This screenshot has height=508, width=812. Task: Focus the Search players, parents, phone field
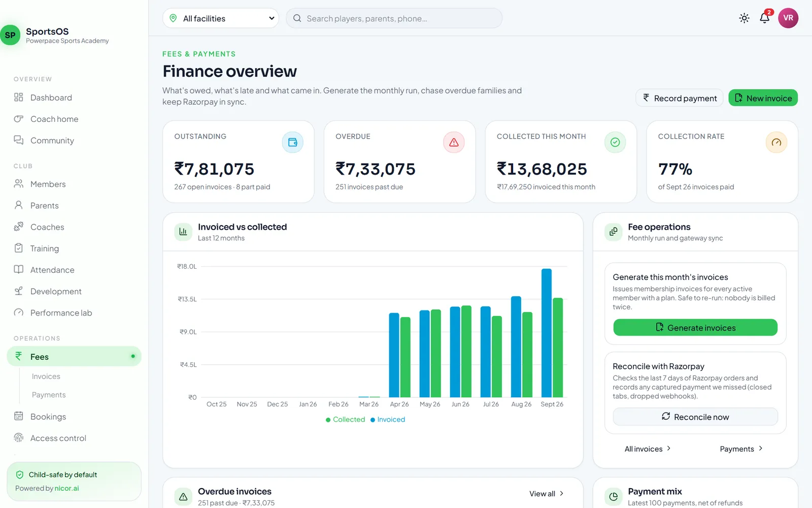(394, 18)
